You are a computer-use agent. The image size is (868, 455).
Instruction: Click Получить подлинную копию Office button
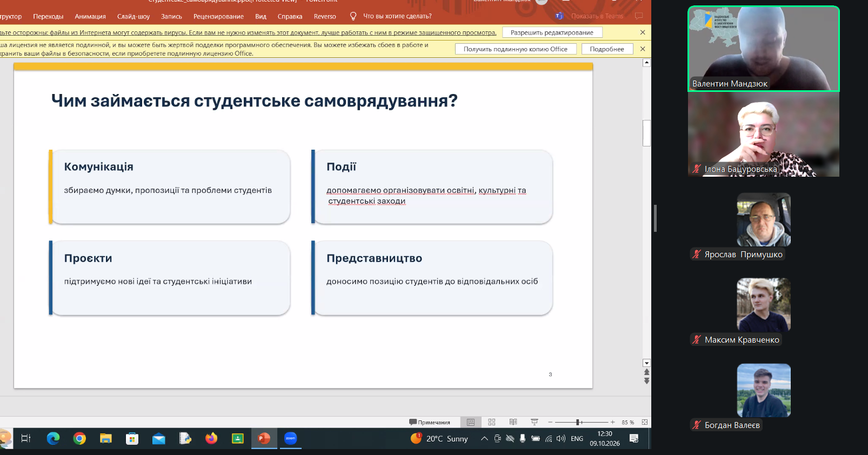click(x=516, y=49)
